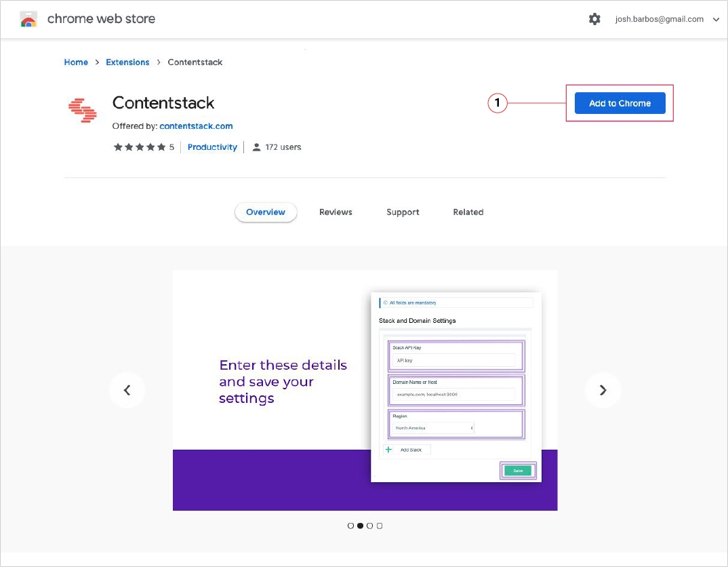Viewport: 728px width, 567px height.
Task: Click the settings screenshot slide image
Action: (x=365, y=390)
